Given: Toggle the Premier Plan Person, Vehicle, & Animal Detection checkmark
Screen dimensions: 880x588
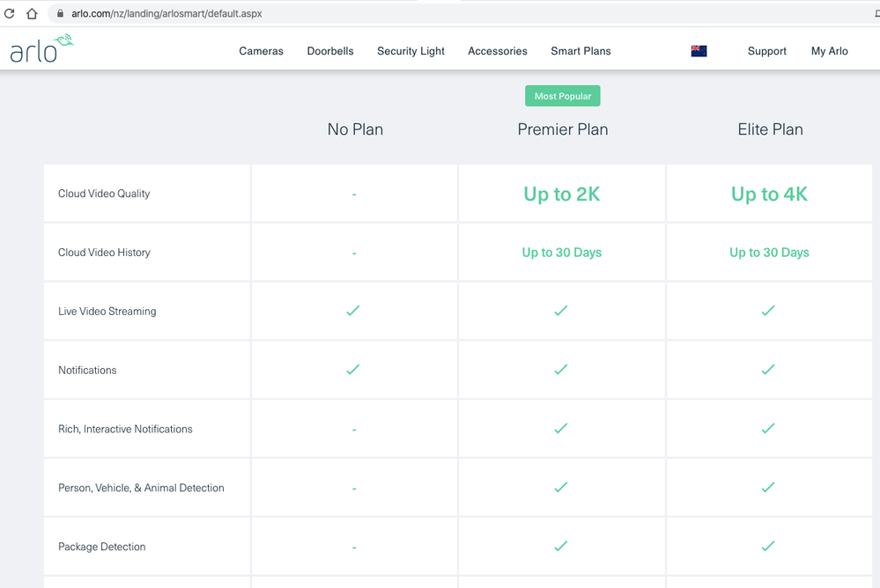Looking at the screenshot, I should pyautogui.click(x=561, y=487).
